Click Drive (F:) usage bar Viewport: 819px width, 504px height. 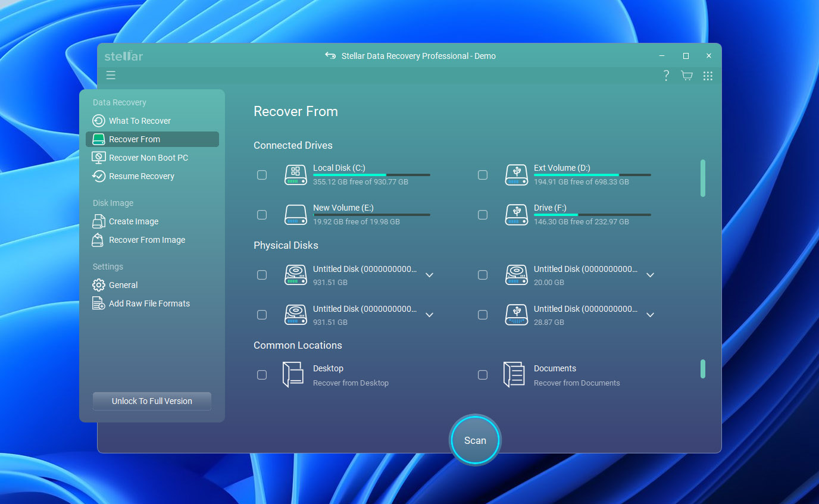[x=592, y=215]
